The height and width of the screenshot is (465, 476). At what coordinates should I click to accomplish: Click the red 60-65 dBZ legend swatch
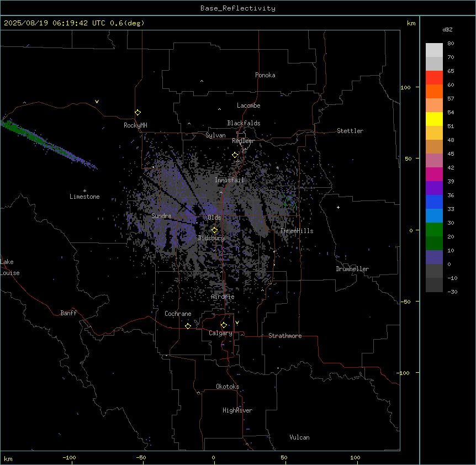point(434,78)
